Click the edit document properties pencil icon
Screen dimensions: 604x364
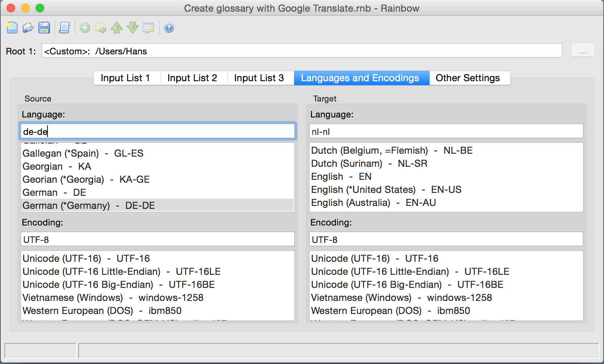149,28
